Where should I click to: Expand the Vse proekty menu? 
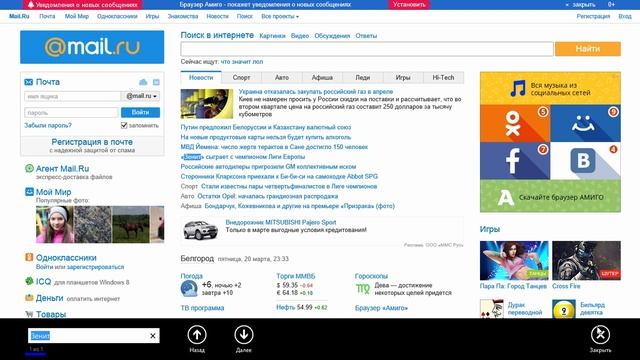(280, 16)
